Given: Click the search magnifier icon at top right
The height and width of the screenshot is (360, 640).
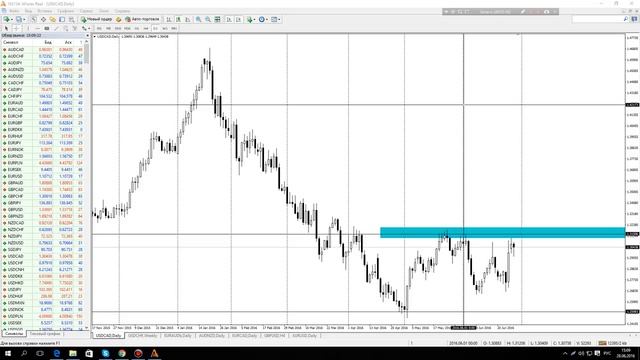Looking at the screenshot, I should 626,19.
